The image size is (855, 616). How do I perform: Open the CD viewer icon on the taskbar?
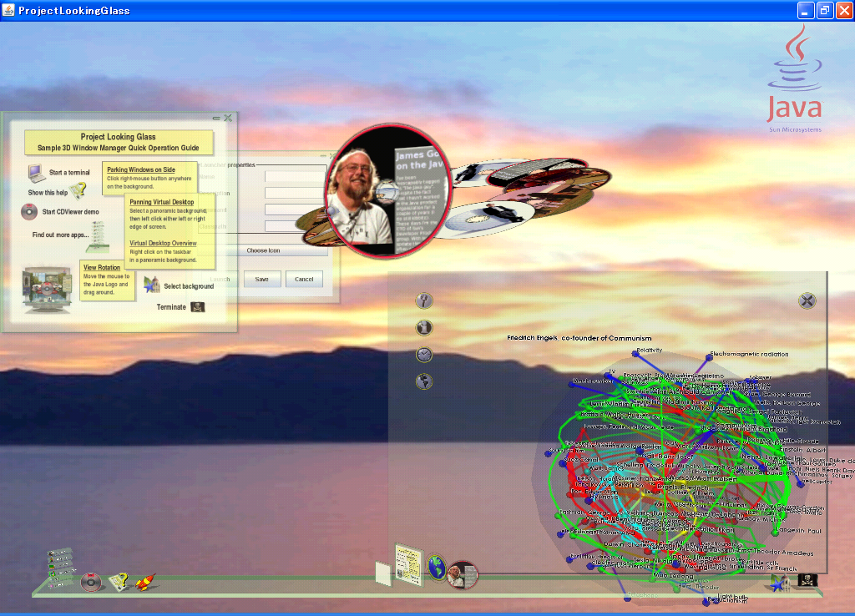91,582
